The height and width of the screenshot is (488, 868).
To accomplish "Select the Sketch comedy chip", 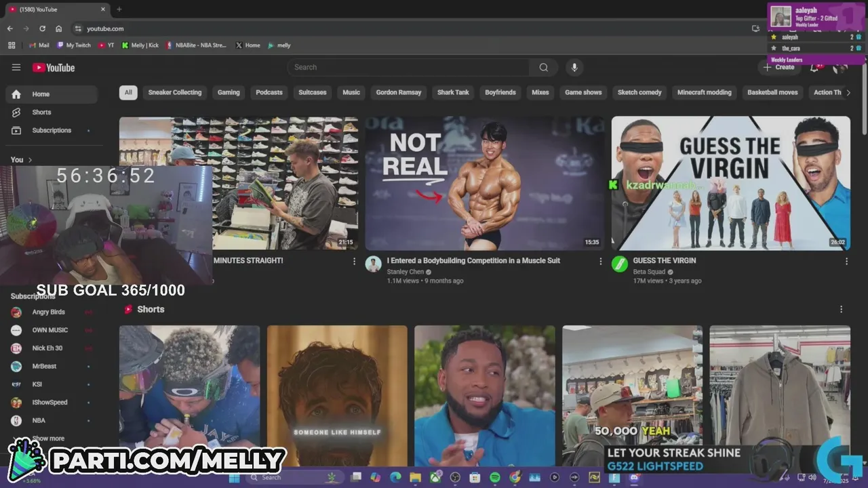I will pos(639,92).
